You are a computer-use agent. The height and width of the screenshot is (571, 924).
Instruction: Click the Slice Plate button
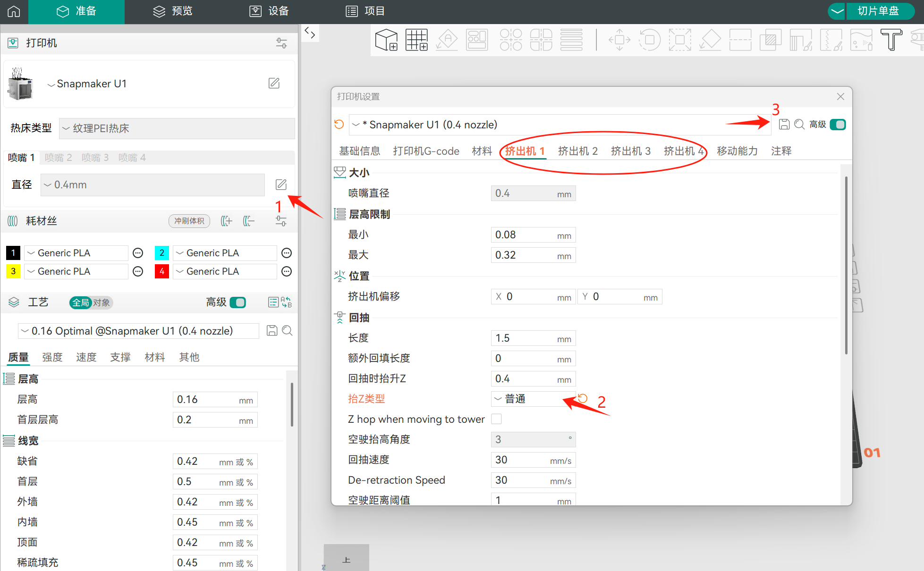tap(878, 11)
